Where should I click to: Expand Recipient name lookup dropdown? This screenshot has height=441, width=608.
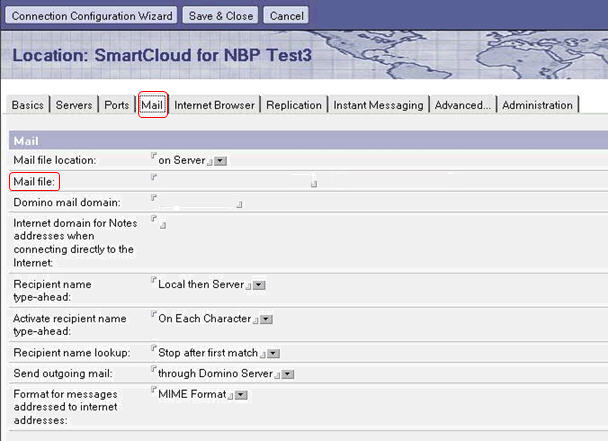273,353
